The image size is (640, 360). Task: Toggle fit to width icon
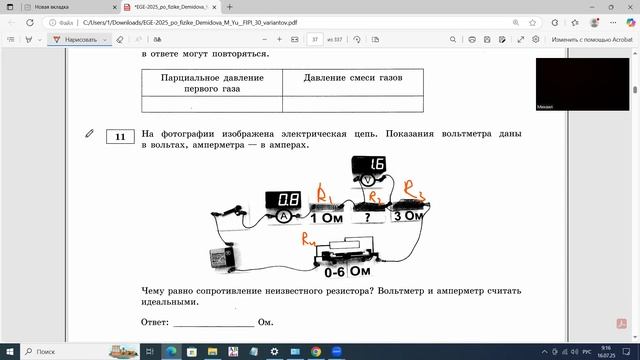point(295,40)
